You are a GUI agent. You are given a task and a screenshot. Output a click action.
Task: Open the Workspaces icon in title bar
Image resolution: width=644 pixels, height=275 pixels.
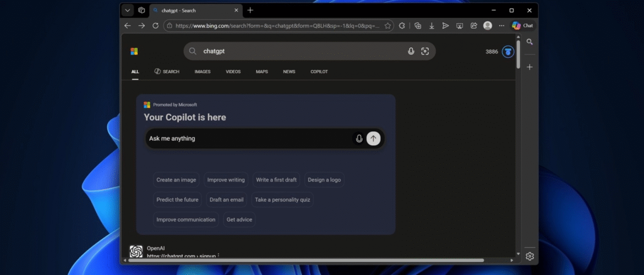pos(141,10)
